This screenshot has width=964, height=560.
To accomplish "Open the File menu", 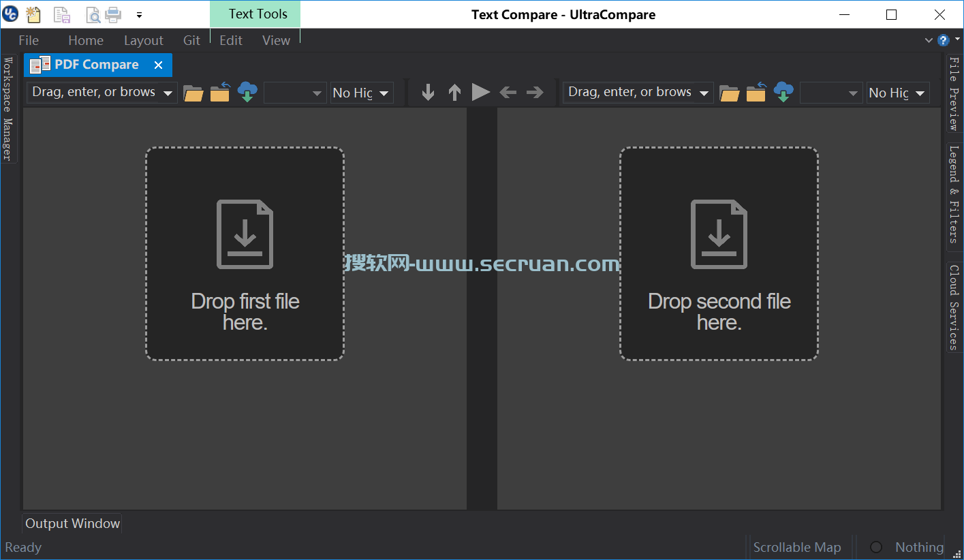I will pos(29,40).
